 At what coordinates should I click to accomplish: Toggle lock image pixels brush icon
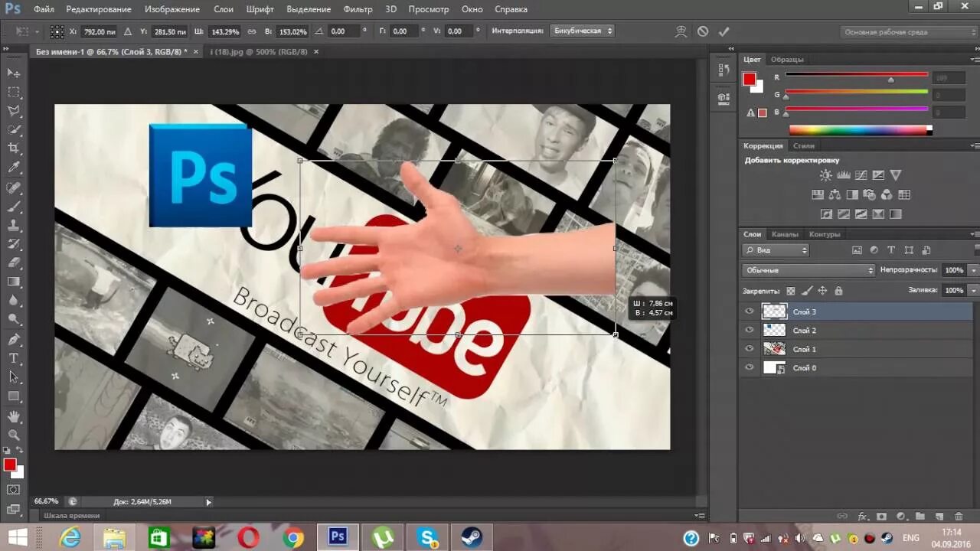click(807, 291)
